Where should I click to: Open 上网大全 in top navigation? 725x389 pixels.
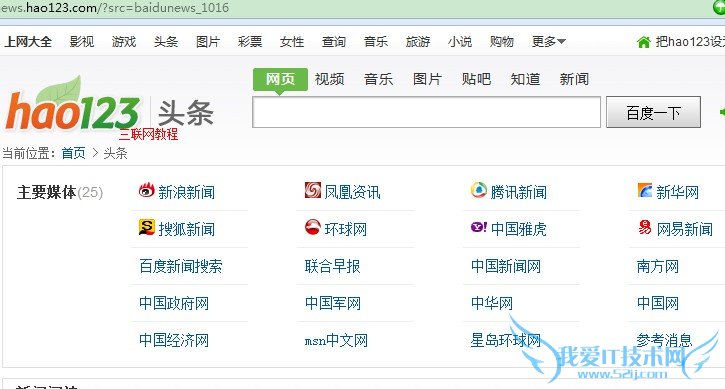(x=28, y=42)
